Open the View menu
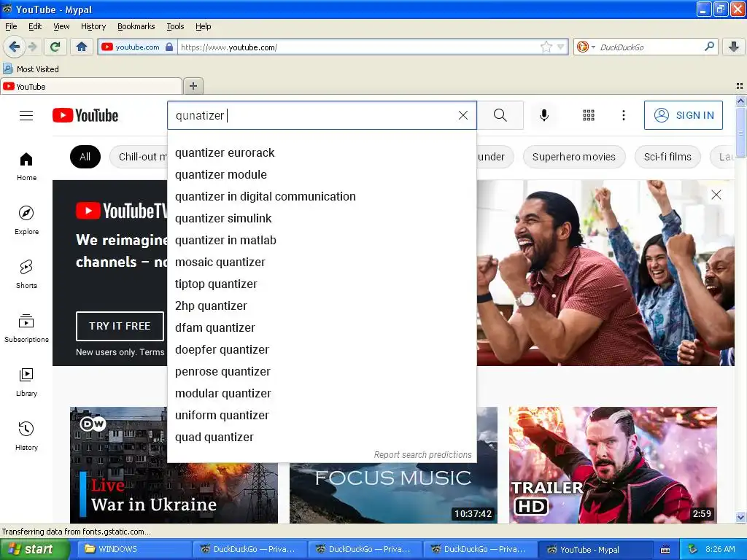747x560 pixels. pyautogui.click(x=61, y=26)
